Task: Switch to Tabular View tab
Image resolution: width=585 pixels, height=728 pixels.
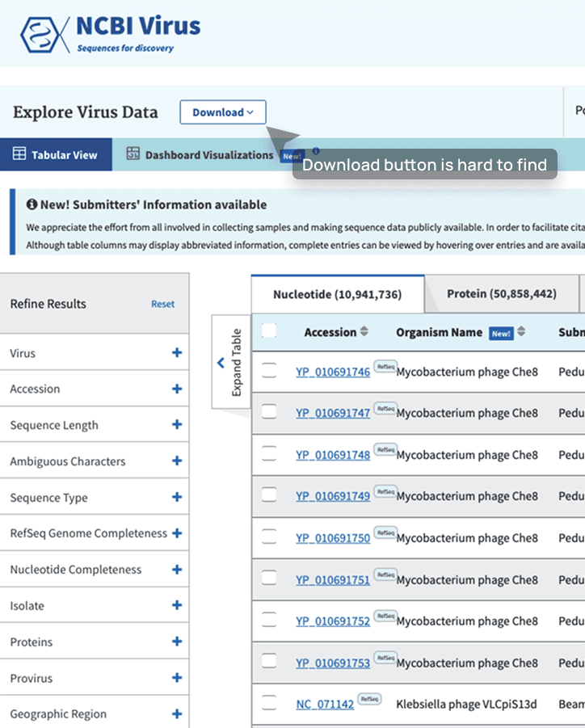Action: click(x=56, y=154)
